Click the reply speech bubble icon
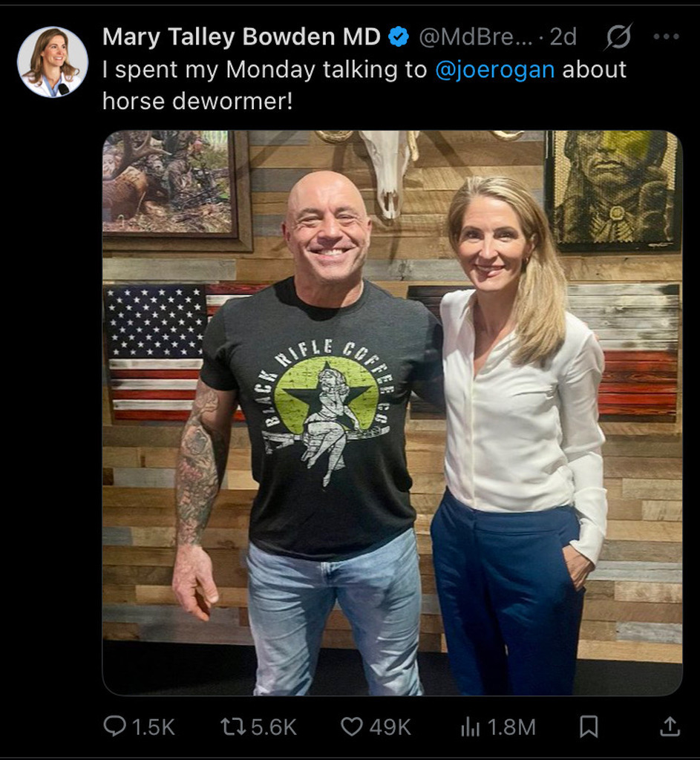The width and height of the screenshot is (700, 760). click(114, 726)
